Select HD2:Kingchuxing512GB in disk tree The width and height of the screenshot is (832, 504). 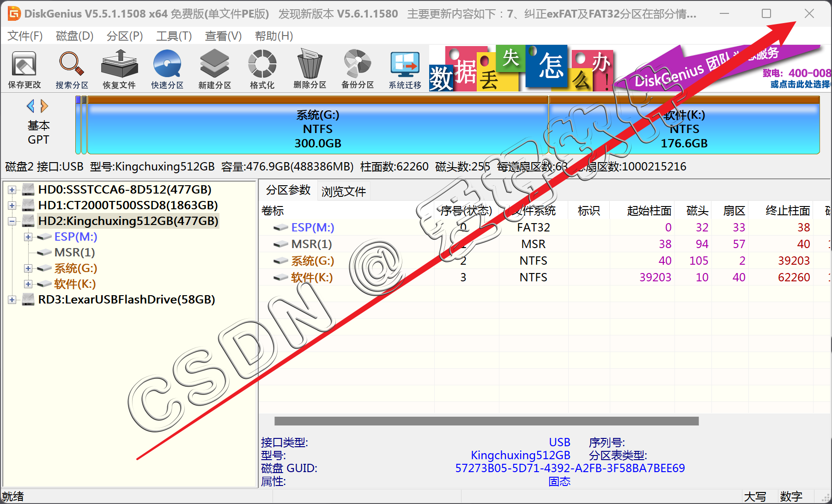coord(128,221)
